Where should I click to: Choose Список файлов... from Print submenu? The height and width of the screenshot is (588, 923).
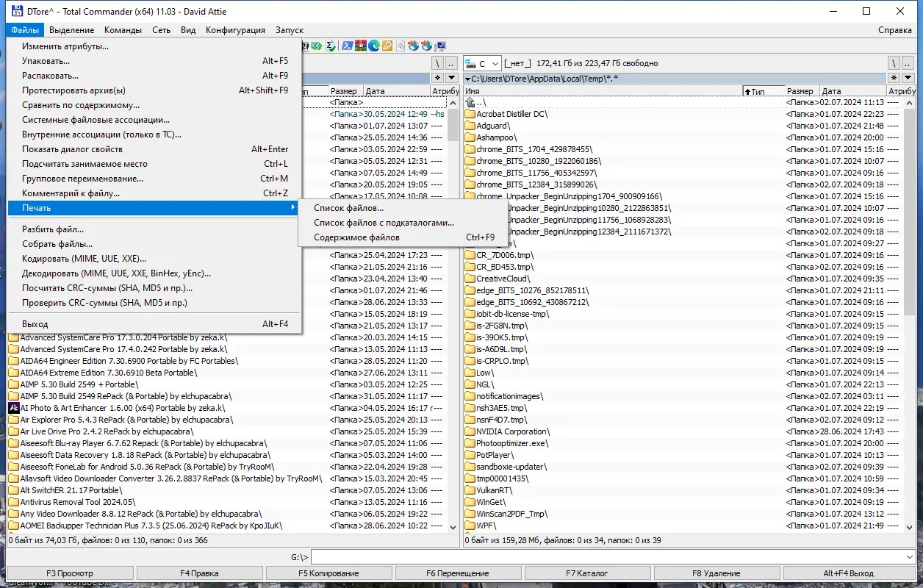pyautogui.click(x=404, y=208)
